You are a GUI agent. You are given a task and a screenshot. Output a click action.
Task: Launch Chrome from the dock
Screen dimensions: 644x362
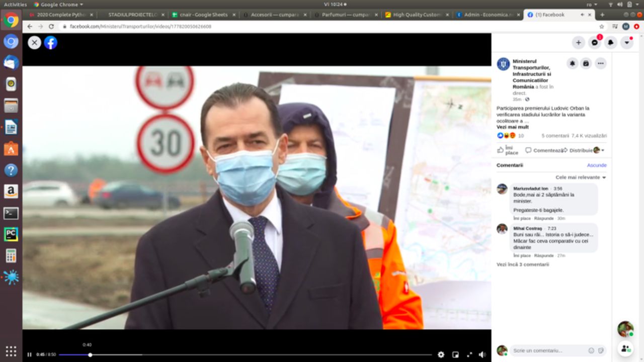11,20
